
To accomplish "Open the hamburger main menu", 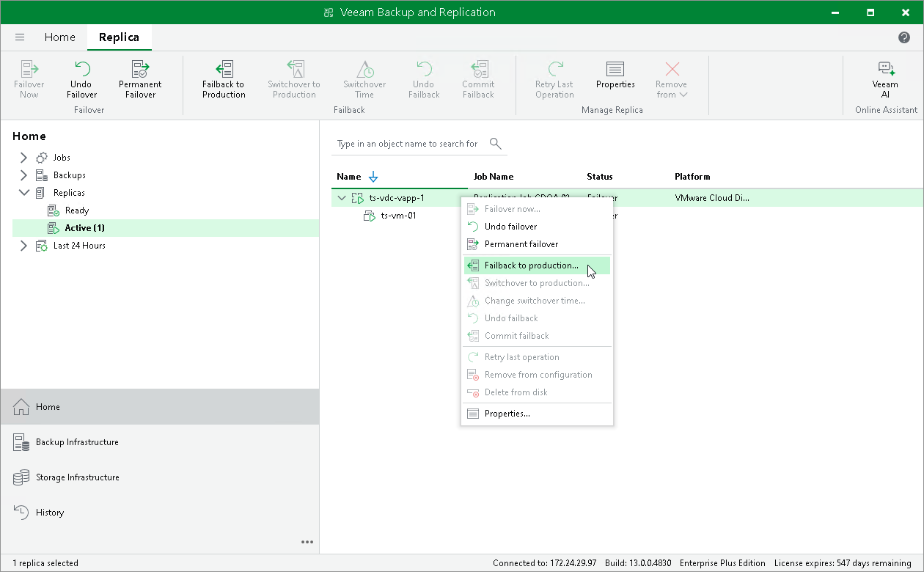I will [x=20, y=37].
